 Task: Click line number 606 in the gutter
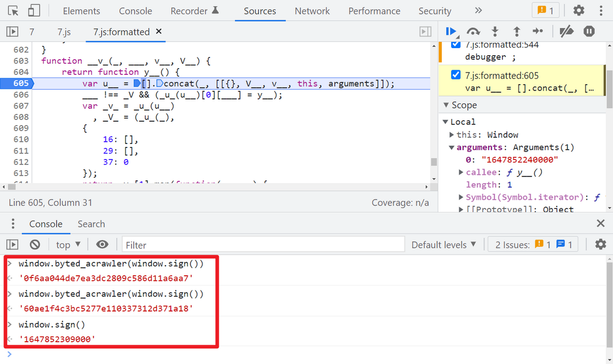pyautogui.click(x=21, y=94)
